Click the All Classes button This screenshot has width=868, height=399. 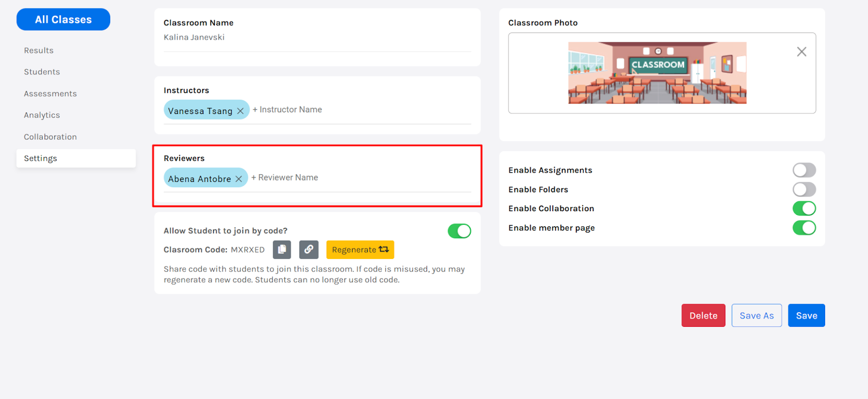[x=63, y=20]
